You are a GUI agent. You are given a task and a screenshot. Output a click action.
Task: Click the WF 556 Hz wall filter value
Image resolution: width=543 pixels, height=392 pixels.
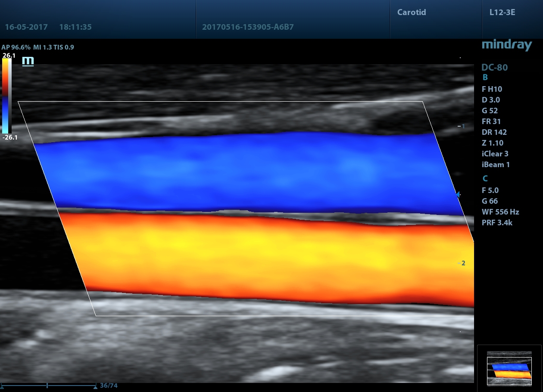pos(500,212)
